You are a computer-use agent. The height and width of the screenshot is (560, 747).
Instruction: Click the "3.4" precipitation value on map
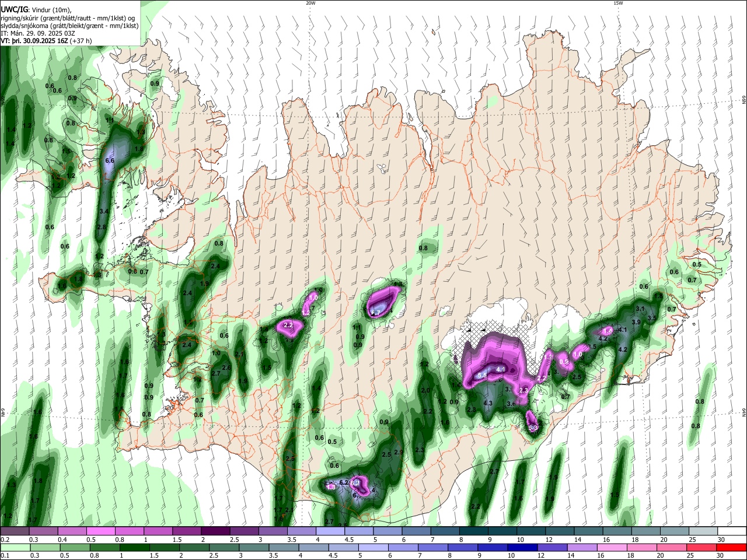tap(104, 211)
